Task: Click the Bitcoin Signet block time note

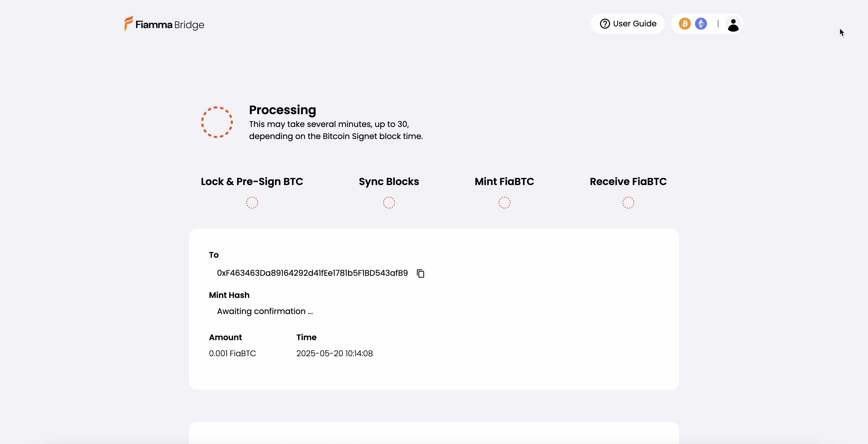Action: pos(336,130)
